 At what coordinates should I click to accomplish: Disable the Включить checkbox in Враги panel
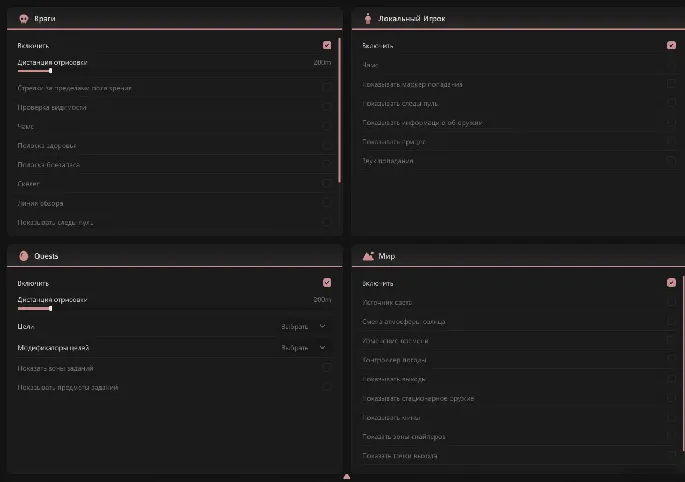(x=327, y=45)
